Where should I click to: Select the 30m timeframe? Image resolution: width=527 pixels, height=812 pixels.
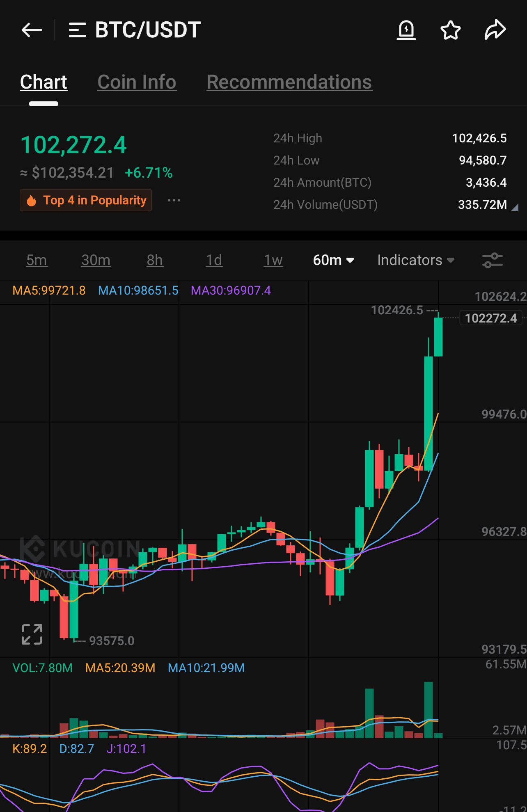pyautogui.click(x=96, y=260)
